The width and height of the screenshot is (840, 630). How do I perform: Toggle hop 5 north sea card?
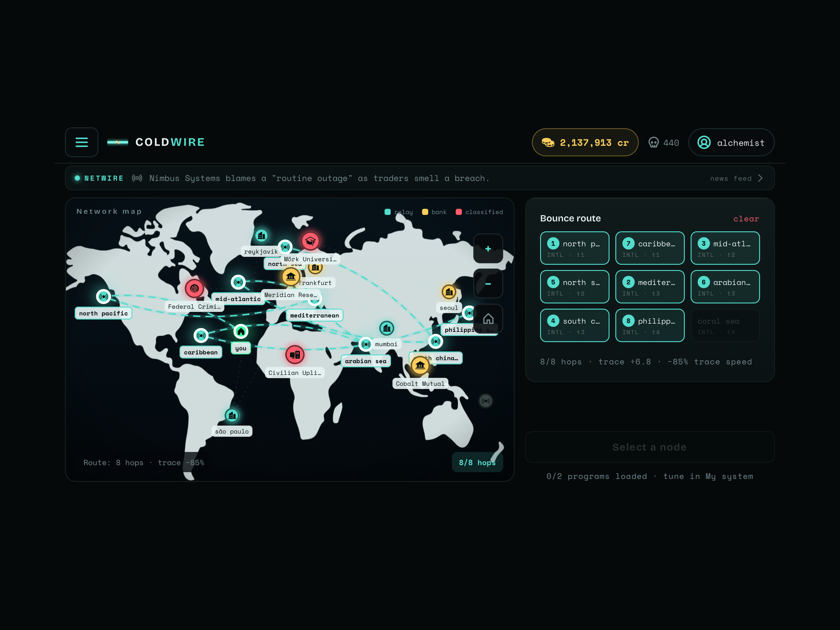coord(574,287)
